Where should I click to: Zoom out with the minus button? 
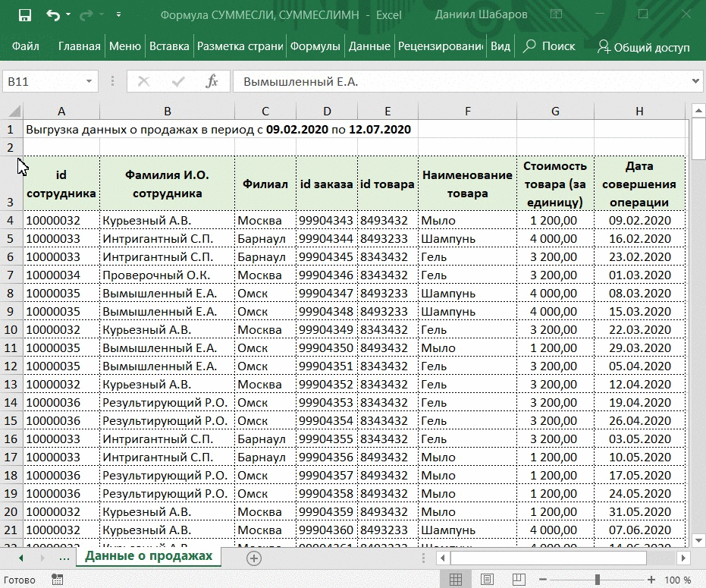pos(543,580)
